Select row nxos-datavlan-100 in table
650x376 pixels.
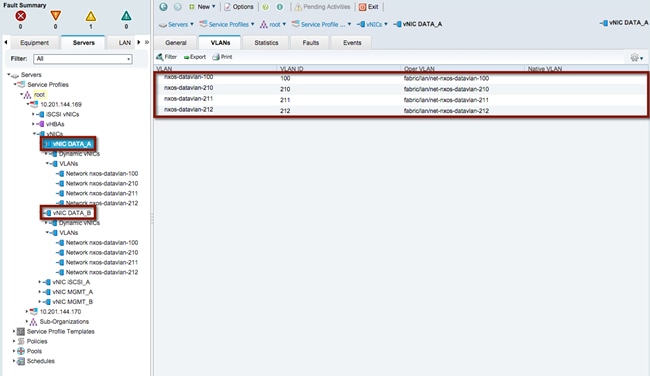click(x=401, y=78)
